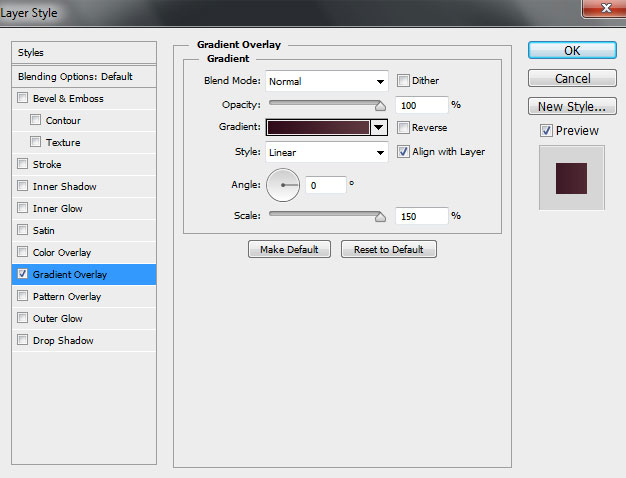The image size is (626, 478).
Task: Open the Style Linear dropdown
Action: click(x=327, y=153)
